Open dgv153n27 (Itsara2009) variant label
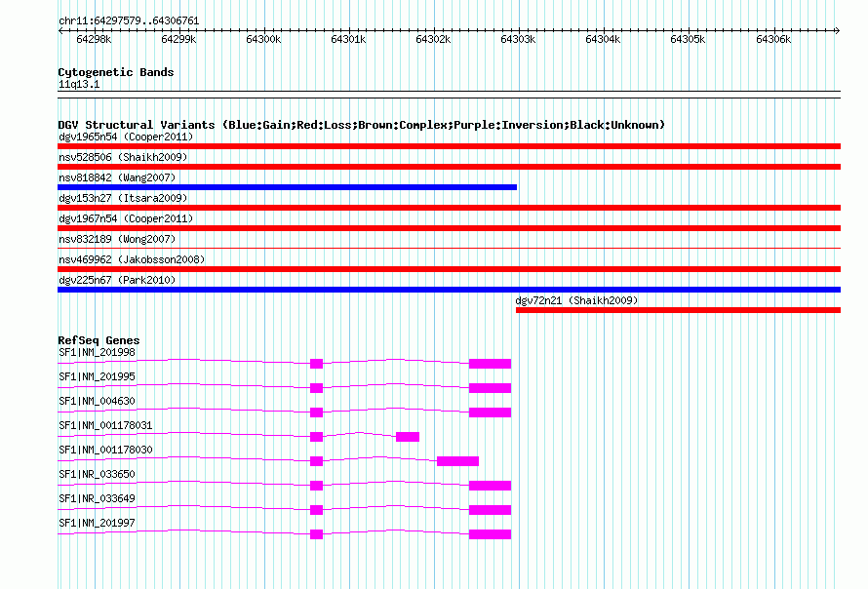Image resolution: width=868 pixels, height=589 pixels. (x=123, y=198)
